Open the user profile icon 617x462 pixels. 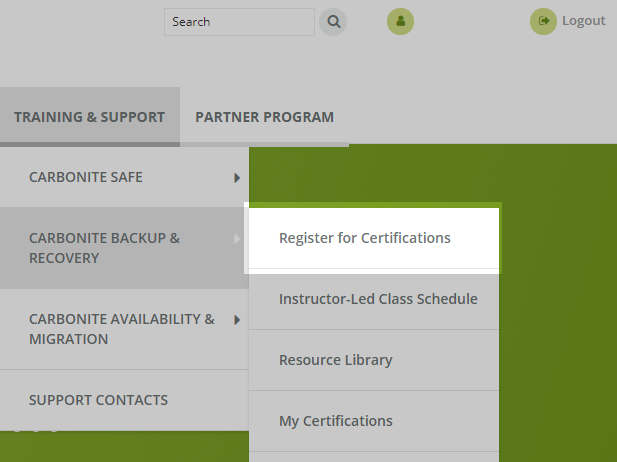tap(400, 21)
